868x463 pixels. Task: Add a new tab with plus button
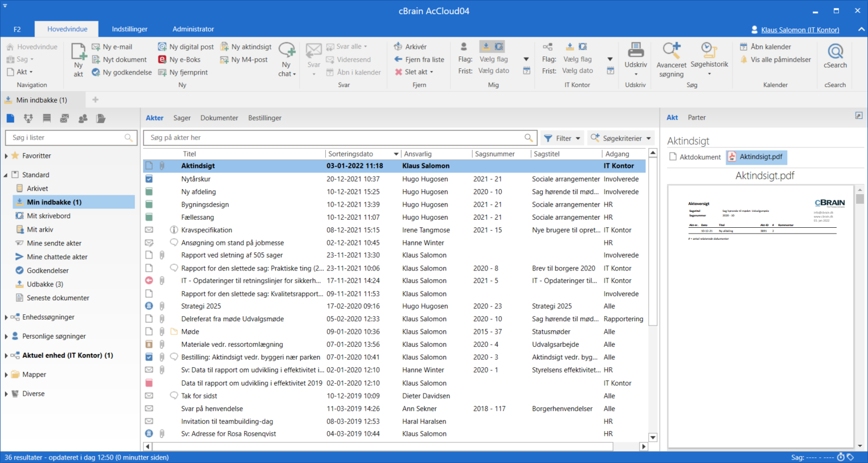click(95, 100)
